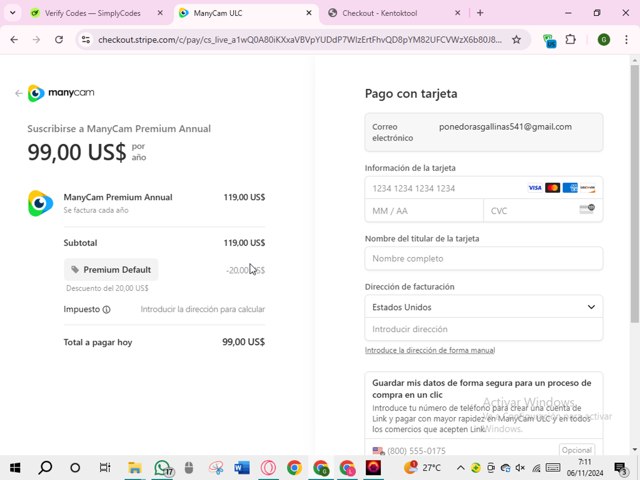Select the ManyCam ULC tab
The height and width of the screenshot is (480, 640).
[247, 13]
